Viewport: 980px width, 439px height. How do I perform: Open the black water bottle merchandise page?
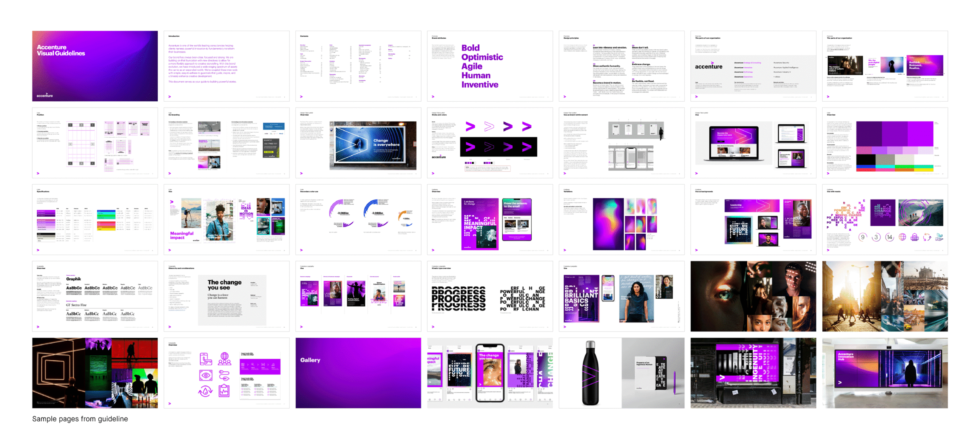(x=621, y=373)
